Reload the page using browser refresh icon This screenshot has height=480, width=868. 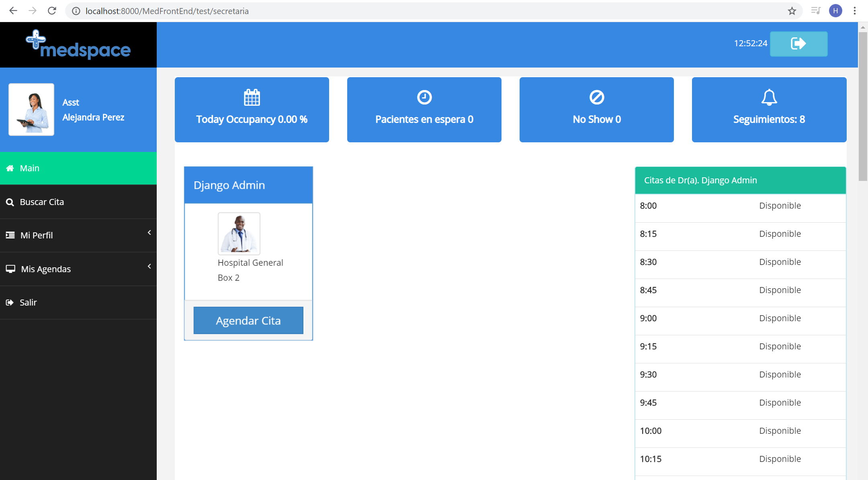pos(52,11)
